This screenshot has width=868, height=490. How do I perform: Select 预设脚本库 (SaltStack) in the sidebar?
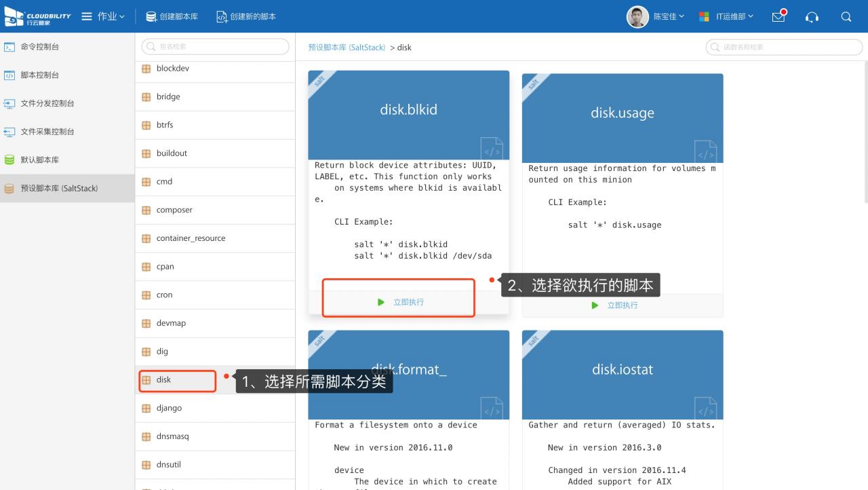coord(67,189)
